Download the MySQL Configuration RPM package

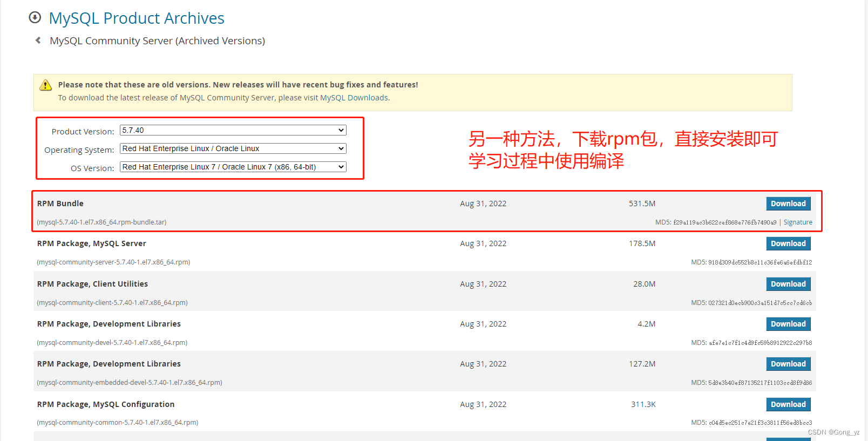click(788, 404)
